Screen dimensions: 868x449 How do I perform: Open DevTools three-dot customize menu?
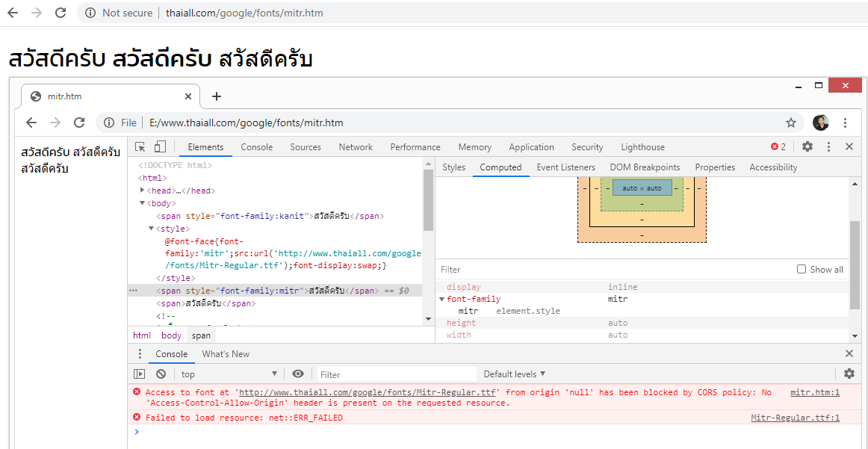pos(828,147)
